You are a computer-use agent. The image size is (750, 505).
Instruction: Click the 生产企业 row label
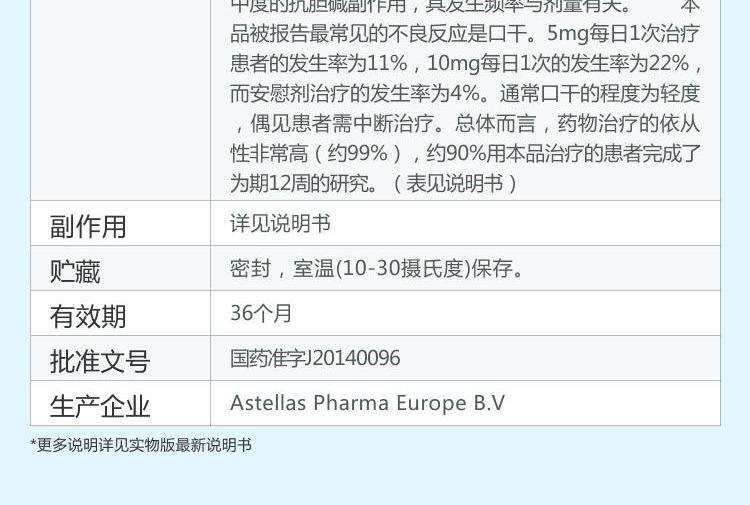pos(100,406)
